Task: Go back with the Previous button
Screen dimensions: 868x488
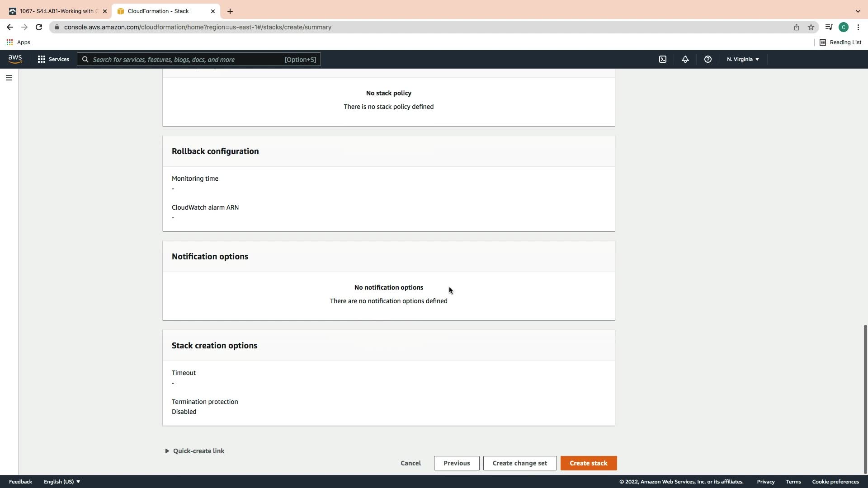Action: (x=456, y=463)
